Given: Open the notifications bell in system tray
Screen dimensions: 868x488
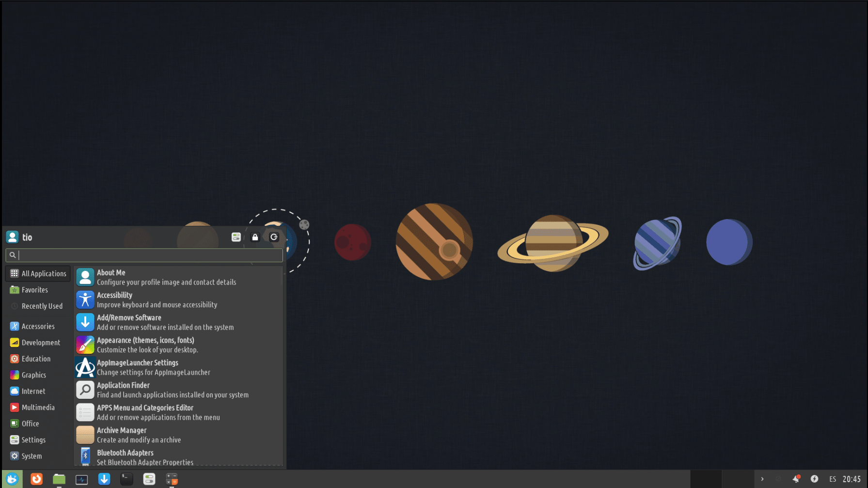Looking at the screenshot, I should click(x=796, y=479).
